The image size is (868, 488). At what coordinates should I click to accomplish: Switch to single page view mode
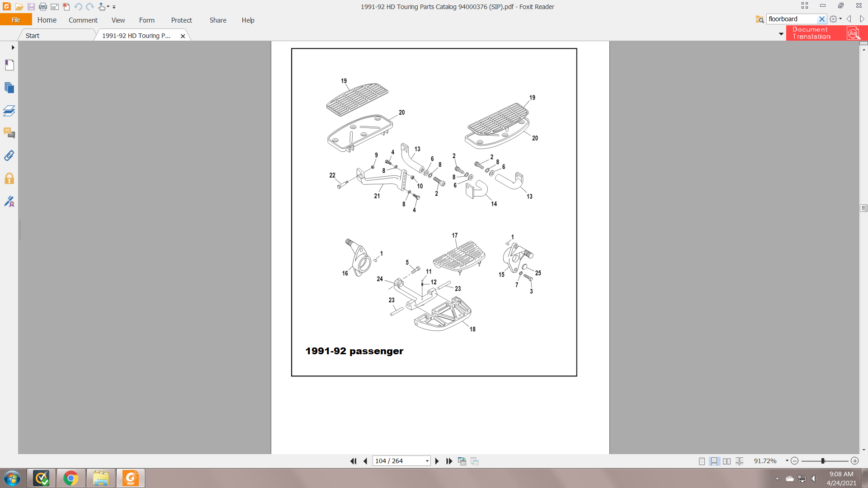[x=702, y=461]
